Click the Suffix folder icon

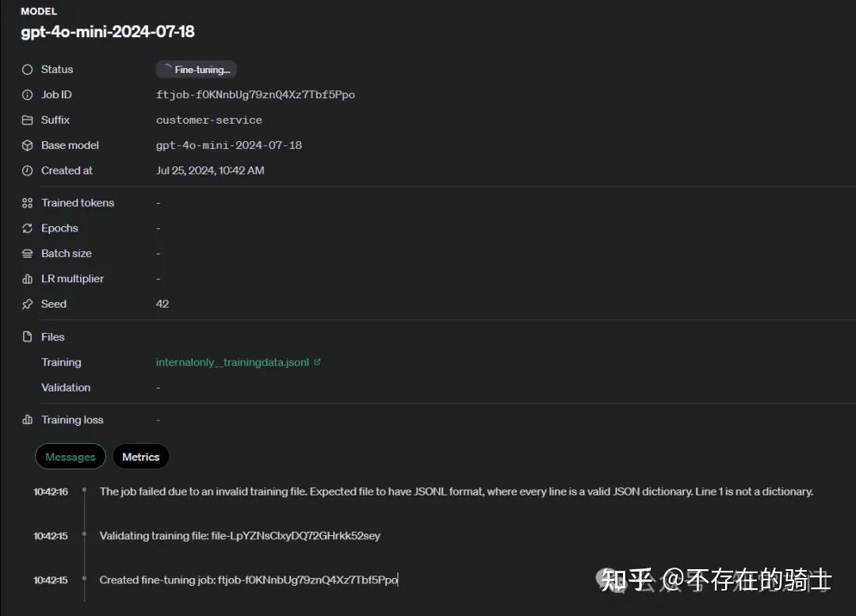coord(27,120)
